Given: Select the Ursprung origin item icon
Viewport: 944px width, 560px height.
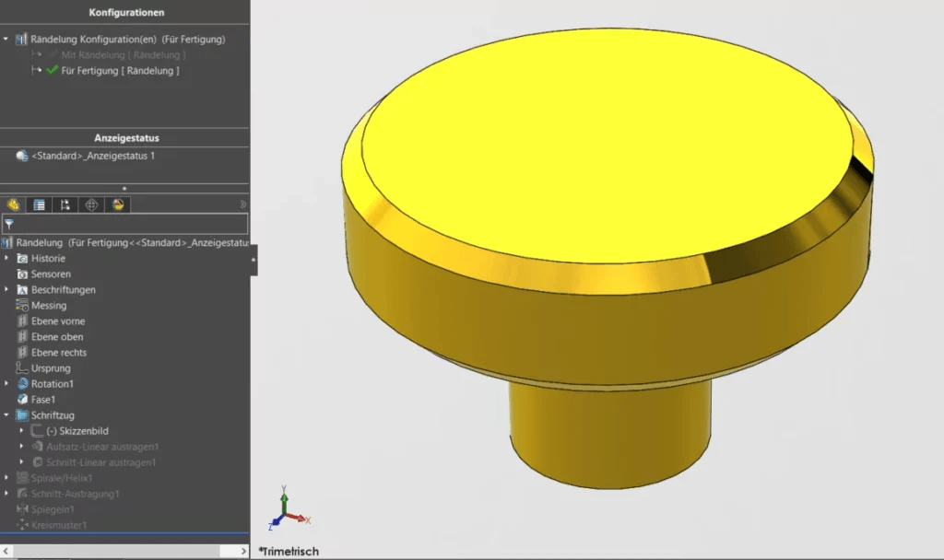Looking at the screenshot, I should pyautogui.click(x=20, y=367).
